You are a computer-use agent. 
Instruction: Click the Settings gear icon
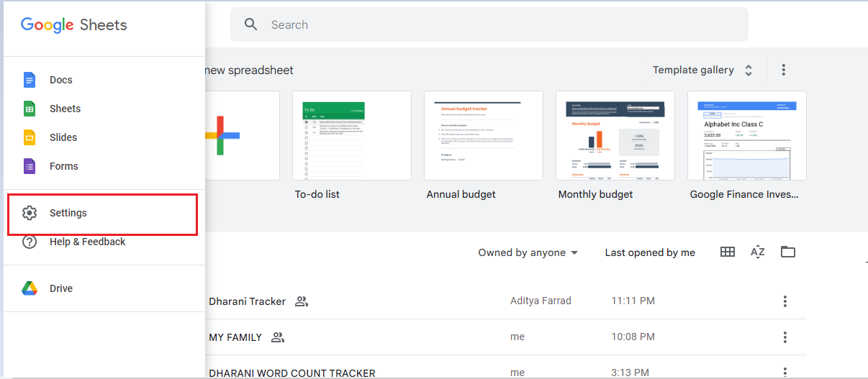coord(30,213)
